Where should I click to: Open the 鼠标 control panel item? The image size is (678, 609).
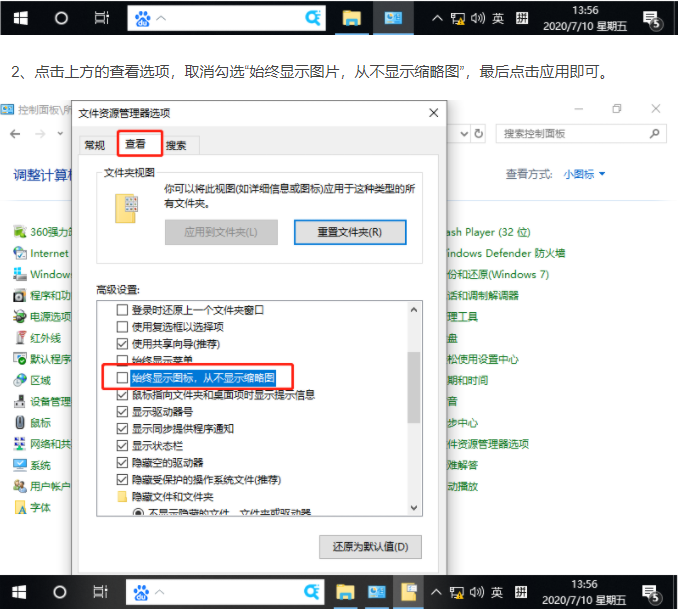(x=40, y=422)
